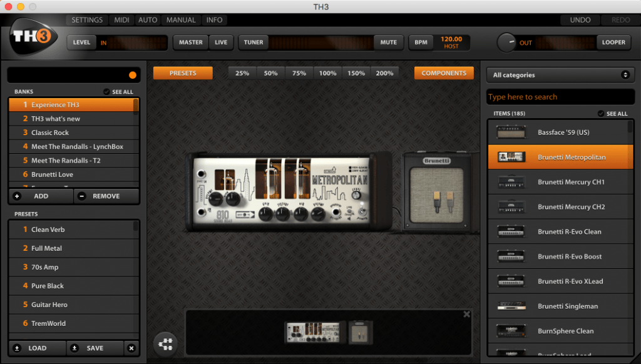Set zoom to 150%
Screen dimensions: 641x364
(x=356, y=73)
